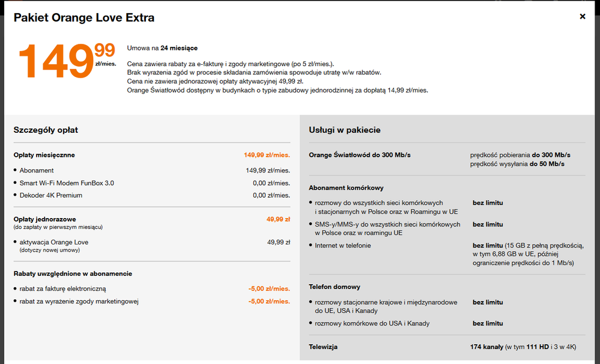Click the Pakiet Orange Love Extra title
Viewport: 600px width, 364px height.
click(84, 17)
